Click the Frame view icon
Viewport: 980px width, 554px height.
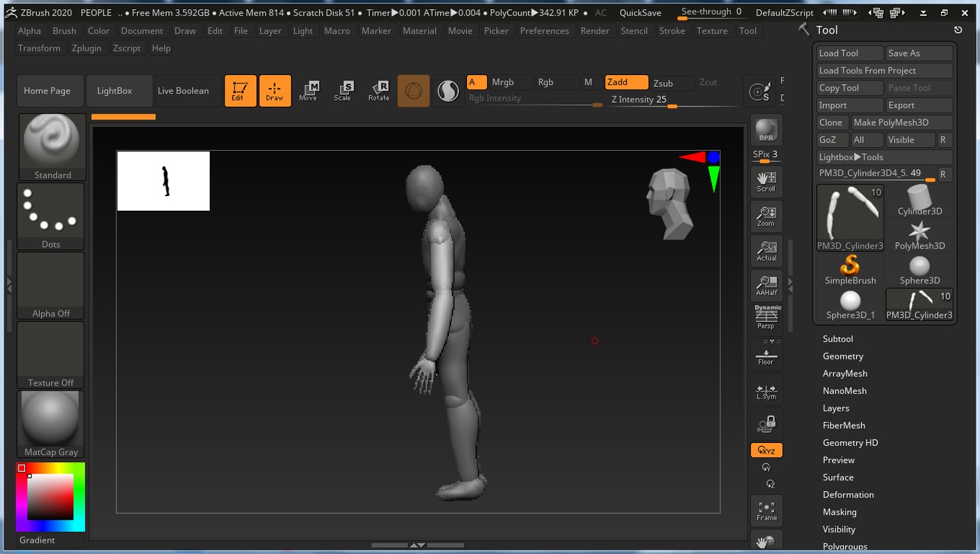(766, 510)
